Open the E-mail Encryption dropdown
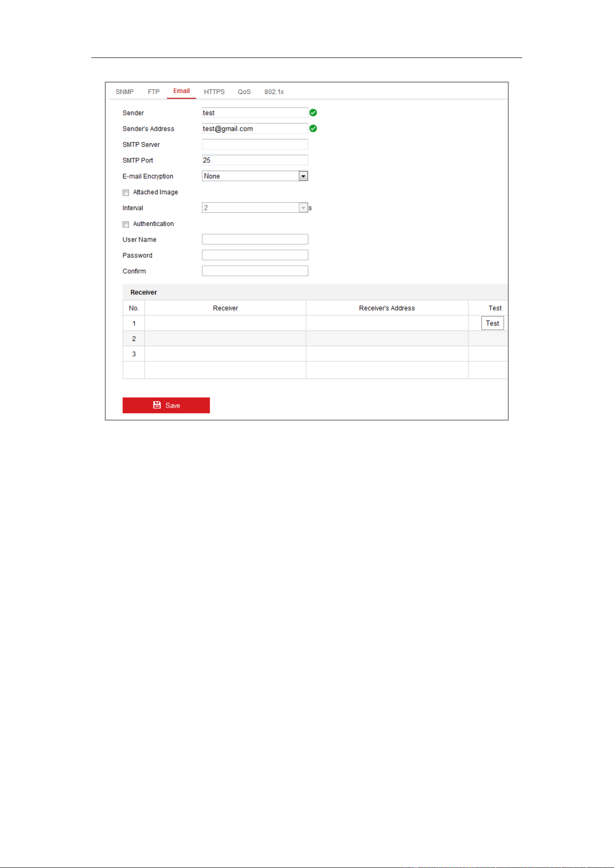 click(x=255, y=176)
